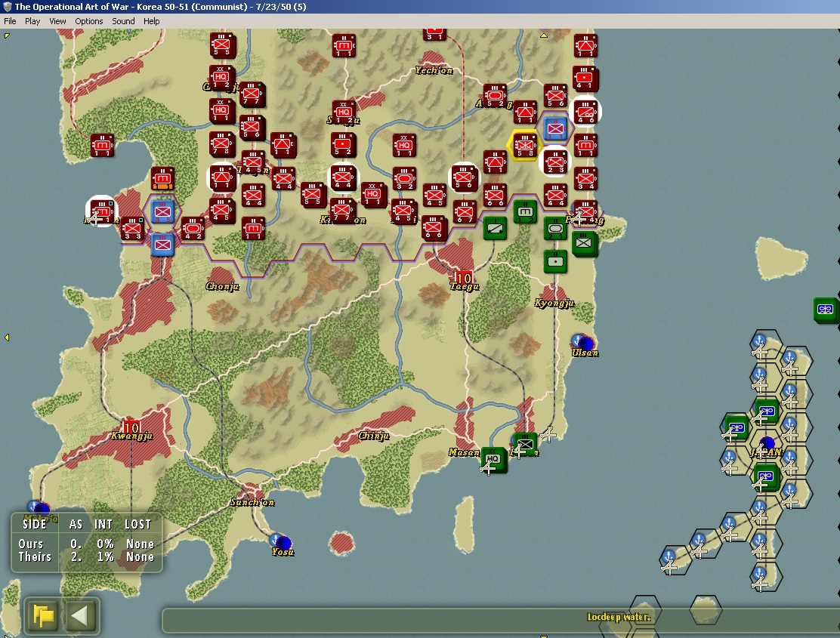Open the Help menu
This screenshot has width=840, height=638.
[152, 21]
